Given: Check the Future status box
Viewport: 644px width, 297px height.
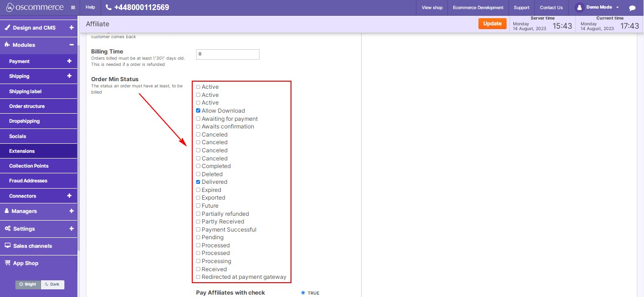Looking at the screenshot, I should tap(198, 206).
